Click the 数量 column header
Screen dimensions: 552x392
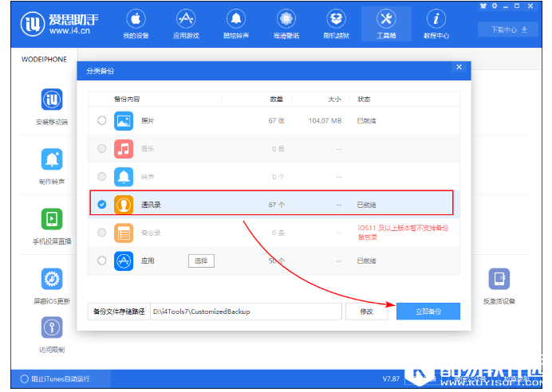pyautogui.click(x=276, y=99)
